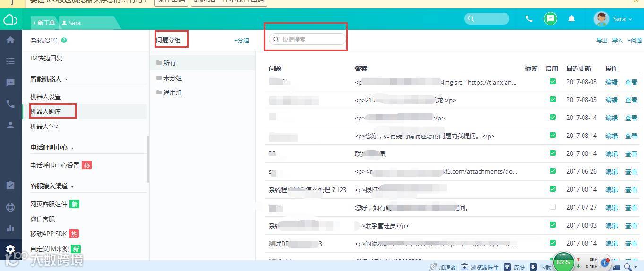Open the settings gear icon in sidebar
The width and height of the screenshot is (644, 271).
pos(10,249)
